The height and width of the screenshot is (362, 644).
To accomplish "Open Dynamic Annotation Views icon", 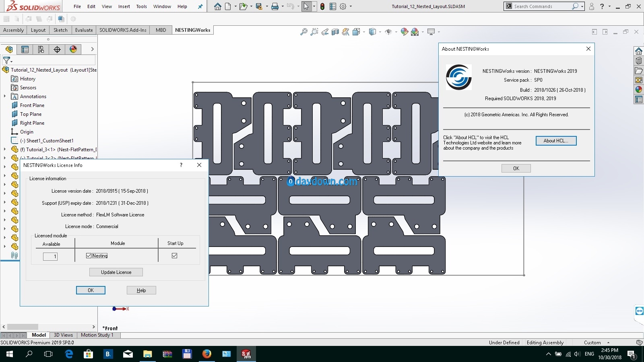I will 346,32.
